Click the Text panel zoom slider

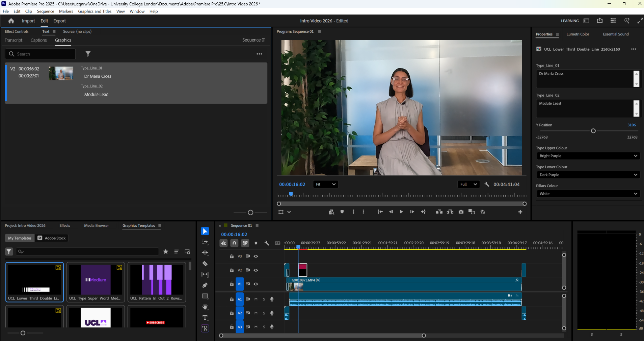click(x=250, y=213)
